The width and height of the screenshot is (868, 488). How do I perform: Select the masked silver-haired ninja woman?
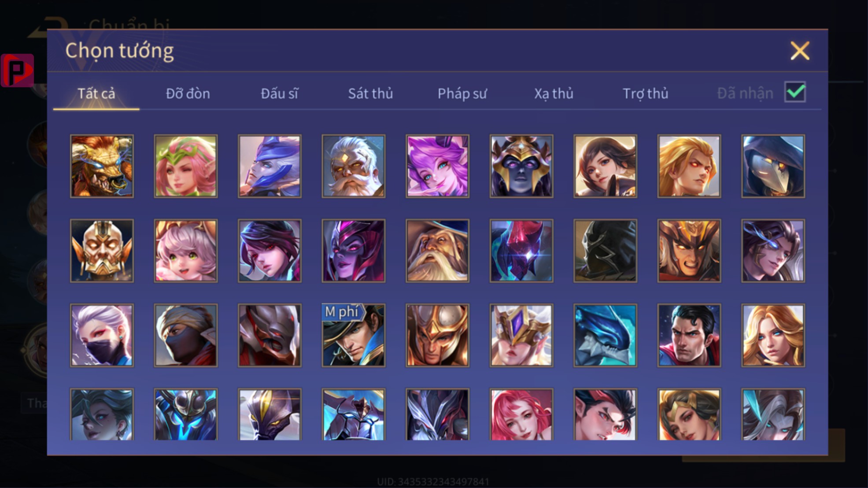102,335
